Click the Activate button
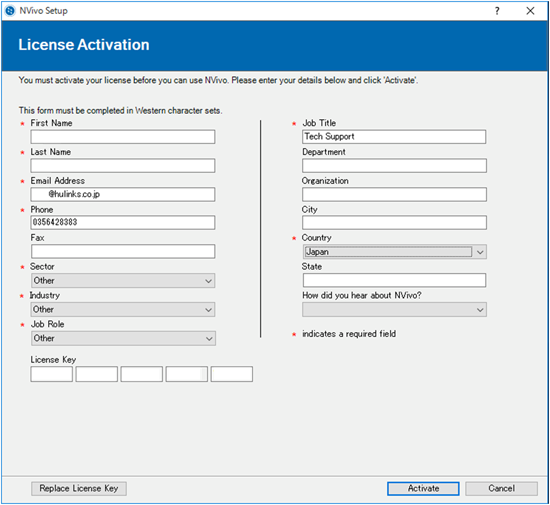The height and width of the screenshot is (505, 550). tap(423, 489)
